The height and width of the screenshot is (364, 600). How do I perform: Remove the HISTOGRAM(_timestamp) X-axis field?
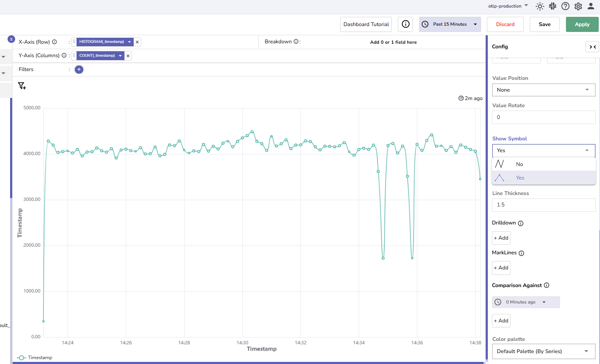137,42
